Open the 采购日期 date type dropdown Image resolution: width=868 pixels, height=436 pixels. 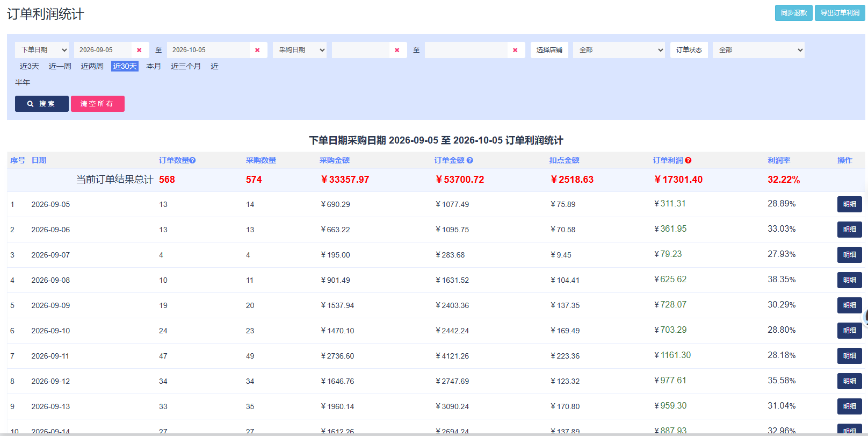(x=300, y=50)
